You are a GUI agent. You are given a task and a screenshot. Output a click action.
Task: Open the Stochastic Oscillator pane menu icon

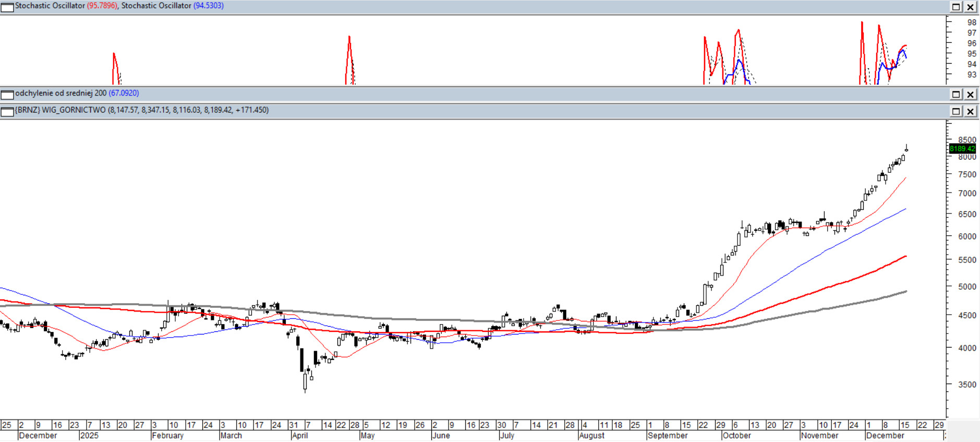coord(7,7)
